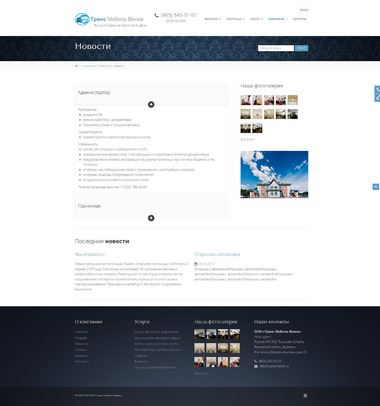The width and height of the screenshot is (380, 406).
Task: Click the phone icon in footer contacts
Action: [x=256, y=361]
